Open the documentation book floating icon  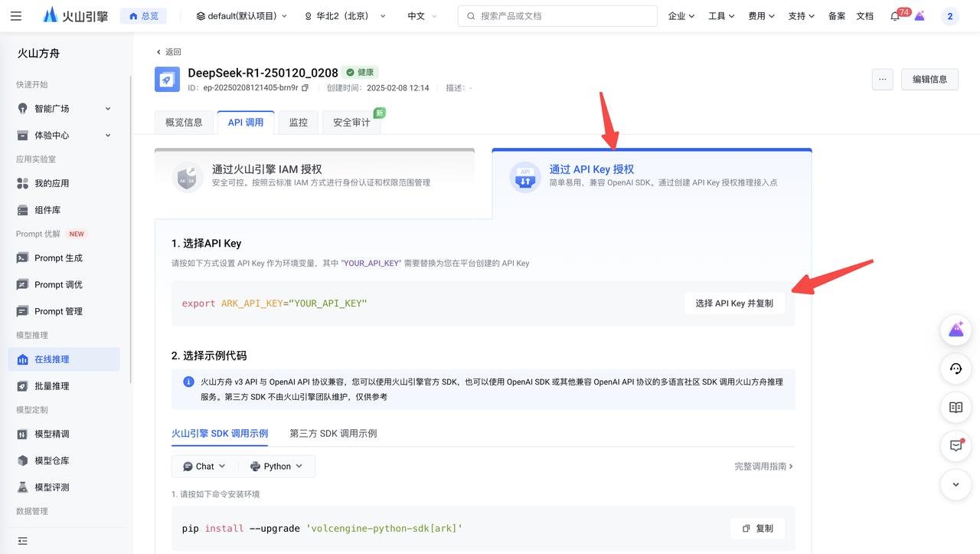pos(955,408)
